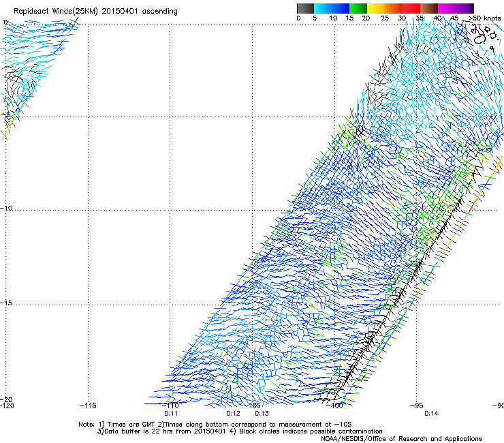Click the blue 10-15 knots legend segment
The height and width of the screenshot is (443, 504).
pos(341,8)
